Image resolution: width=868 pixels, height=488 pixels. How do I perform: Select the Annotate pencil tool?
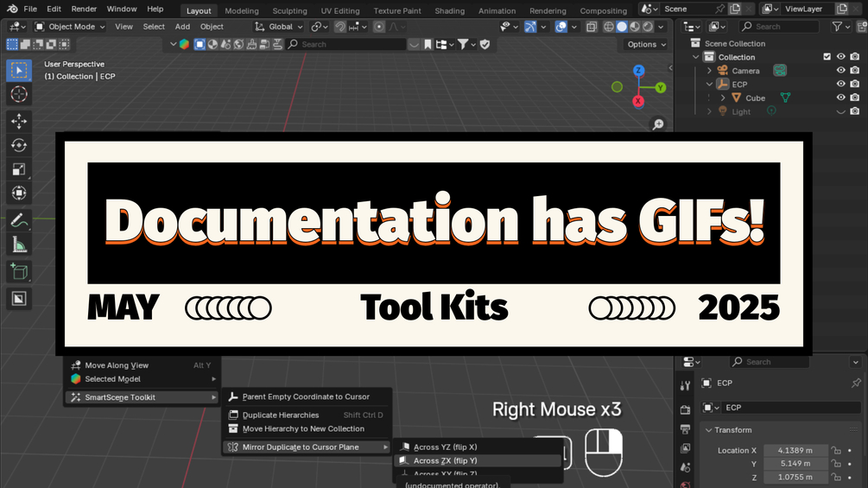[19, 220]
